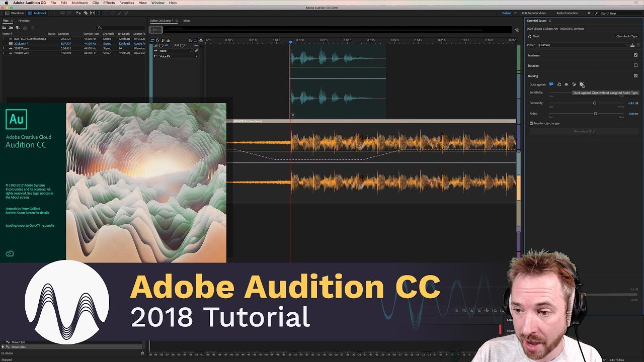
Task: Open the Editor panel menu icon
Action: click(x=177, y=21)
